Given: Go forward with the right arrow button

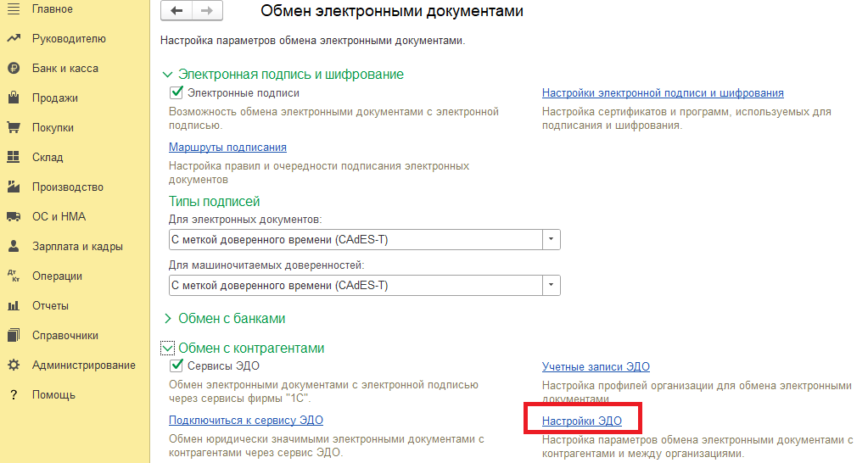Looking at the screenshot, I should (207, 10).
